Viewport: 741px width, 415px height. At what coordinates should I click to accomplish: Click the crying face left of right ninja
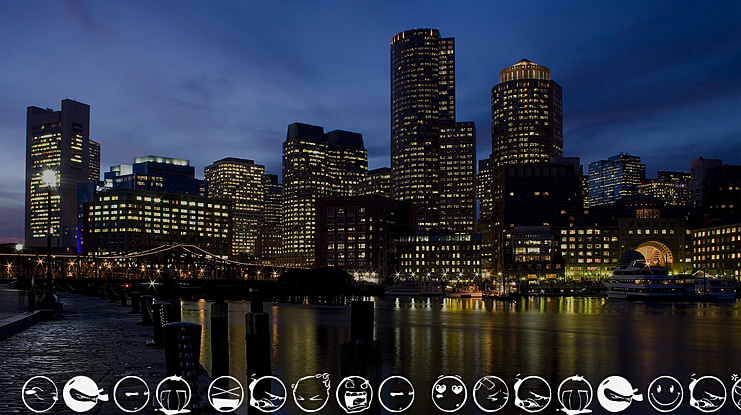574,393
